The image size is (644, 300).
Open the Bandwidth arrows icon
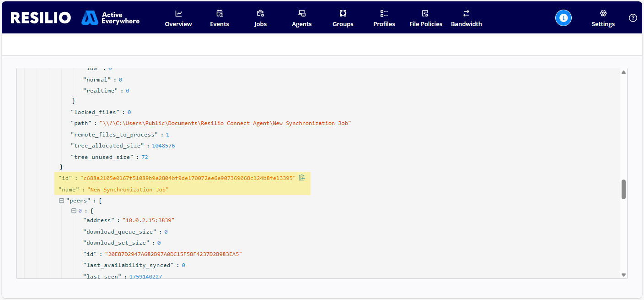(466, 14)
